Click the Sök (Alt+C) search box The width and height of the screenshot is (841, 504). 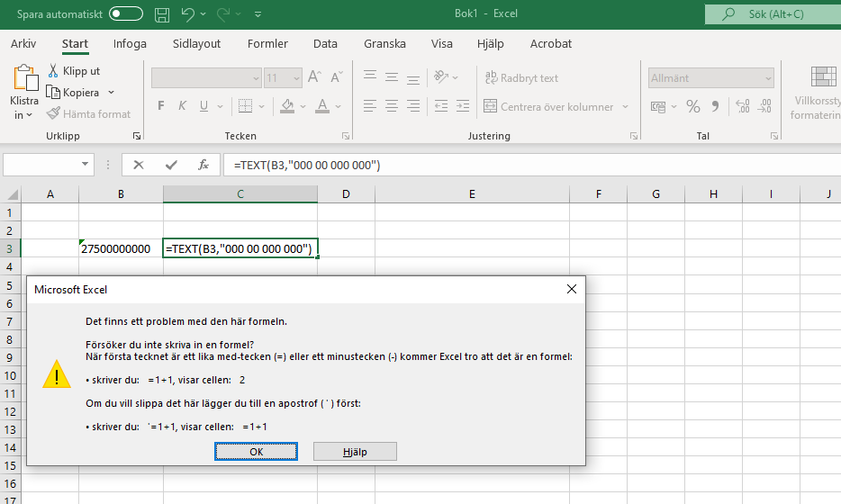click(773, 13)
